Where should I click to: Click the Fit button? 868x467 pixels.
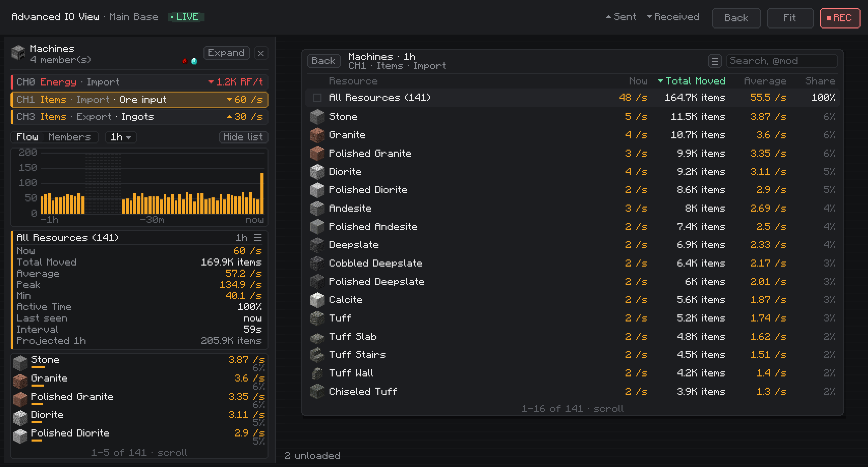tap(790, 18)
